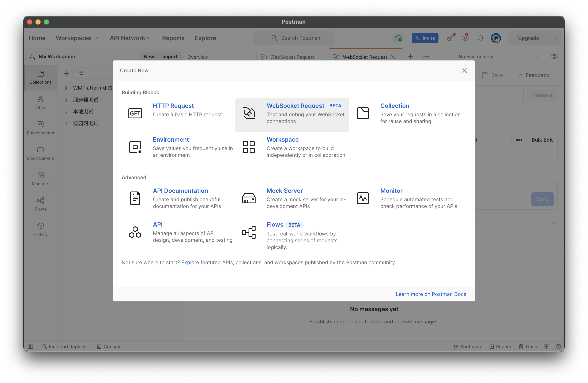This screenshot has width=588, height=383.
Task: Click the WebSocket Request icon in the dialog
Action: coord(249,113)
